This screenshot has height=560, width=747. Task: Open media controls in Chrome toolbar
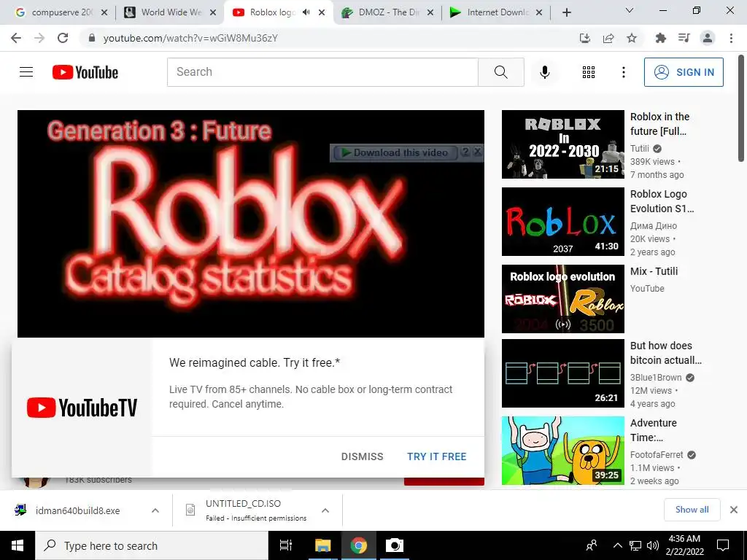pos(684,38)
